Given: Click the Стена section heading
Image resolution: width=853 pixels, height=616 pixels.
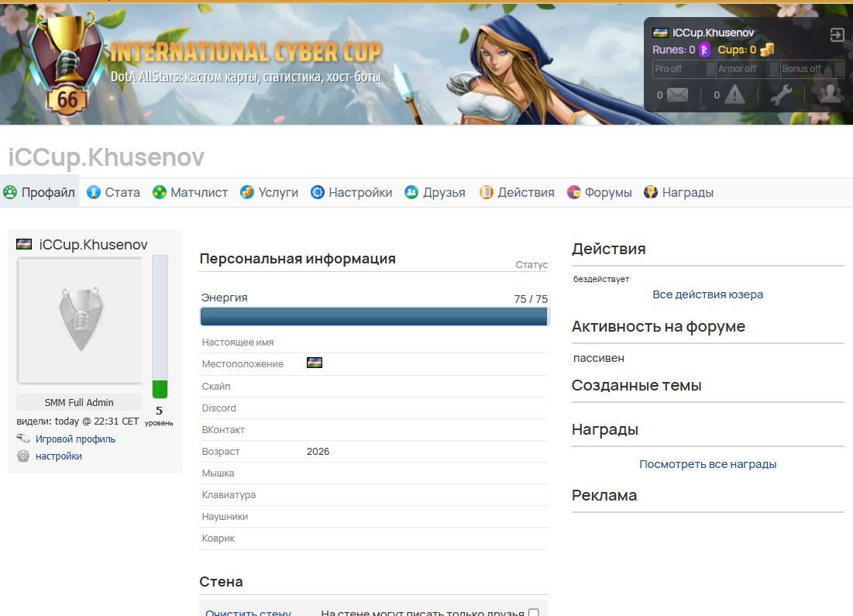Looking at the screenshot, I should pyautogui.click(x=221, y=582).
